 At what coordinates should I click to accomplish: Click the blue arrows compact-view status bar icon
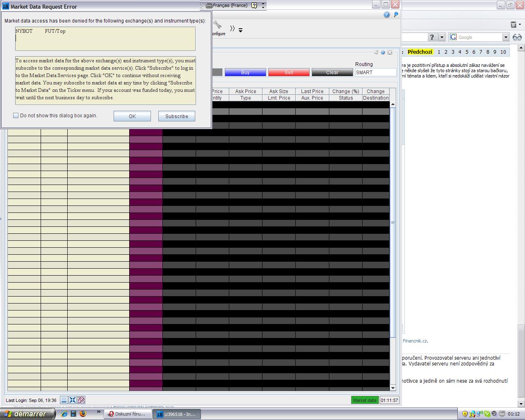pyautogui.click(x=73, y=400)
